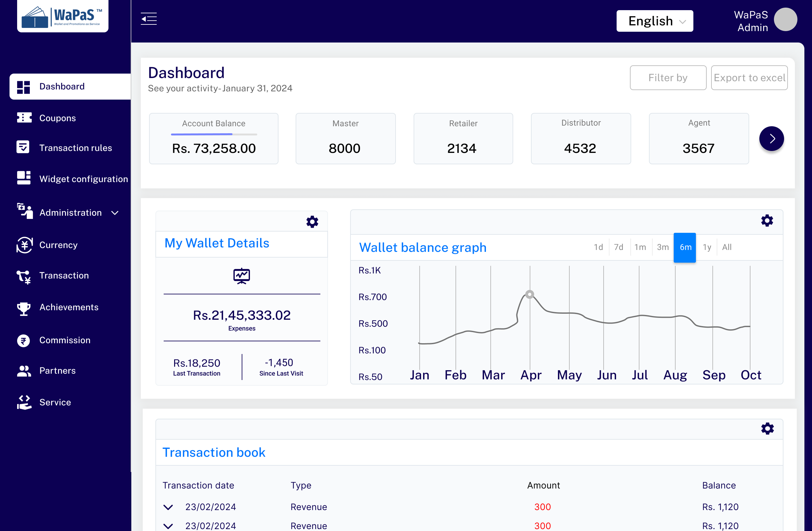Image resolution: width=812 pixels, height=531 pixels.
Task: Switch graph range to 3m
Action: coord(663,247)
